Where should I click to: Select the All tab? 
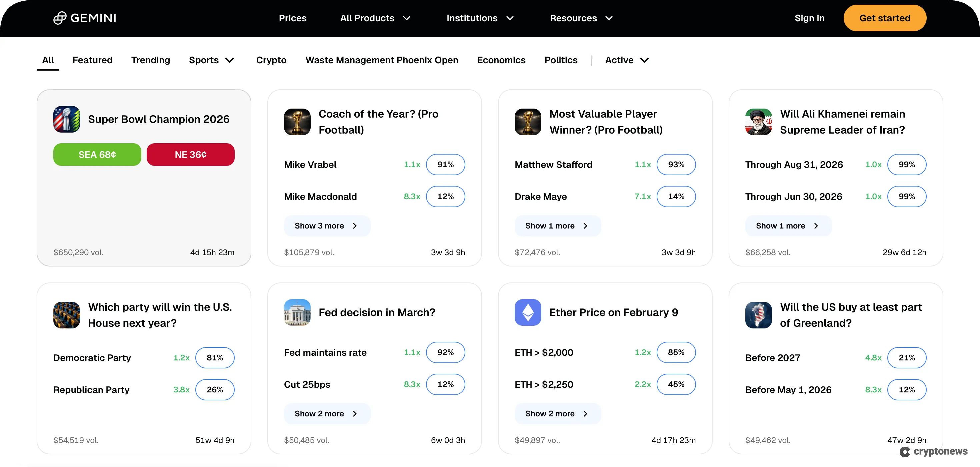tap(48, 60)
